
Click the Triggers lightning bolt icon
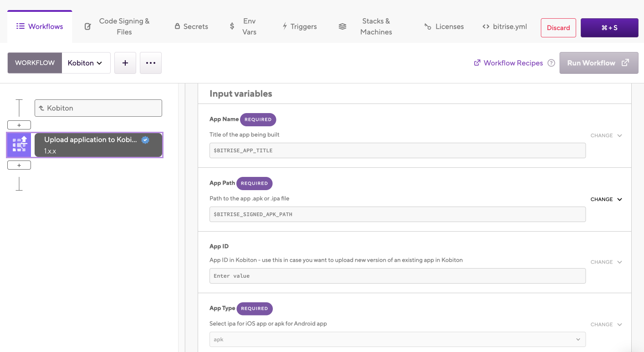[x=285, y=26]
